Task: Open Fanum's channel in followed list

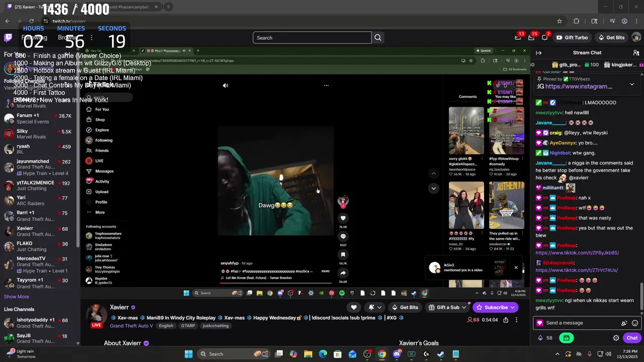Action: click(39, 119)
